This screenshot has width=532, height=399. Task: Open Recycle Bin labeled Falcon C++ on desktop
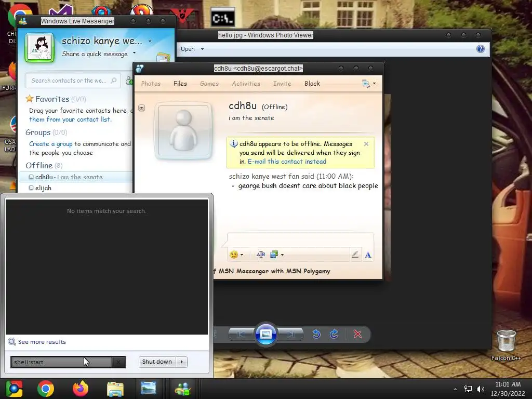[x=506, y=345]
